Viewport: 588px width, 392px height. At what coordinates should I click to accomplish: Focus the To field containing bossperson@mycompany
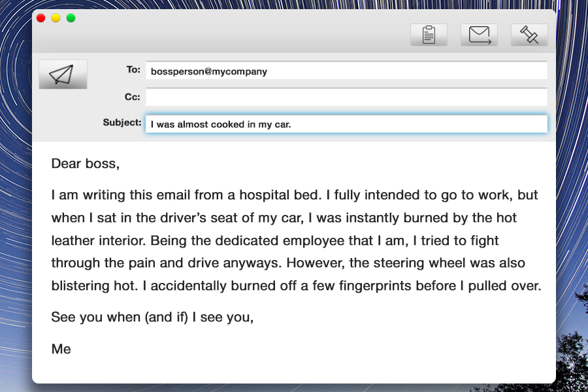pos(346,71)
